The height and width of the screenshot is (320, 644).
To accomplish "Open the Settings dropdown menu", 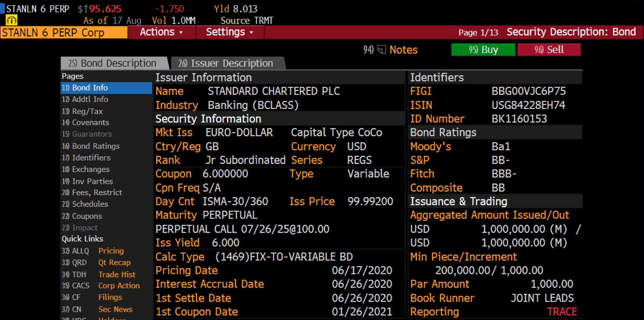I will point(230,32).
